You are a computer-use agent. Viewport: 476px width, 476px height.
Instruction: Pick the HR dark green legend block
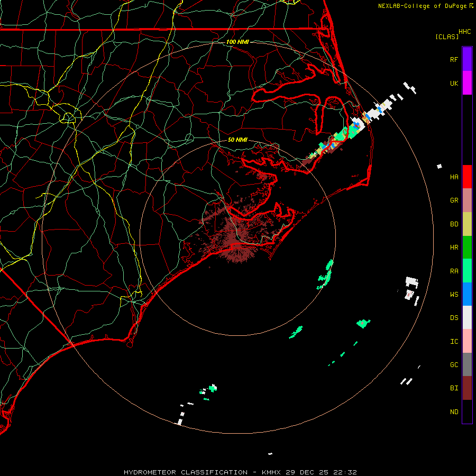[x=467, y=248]
